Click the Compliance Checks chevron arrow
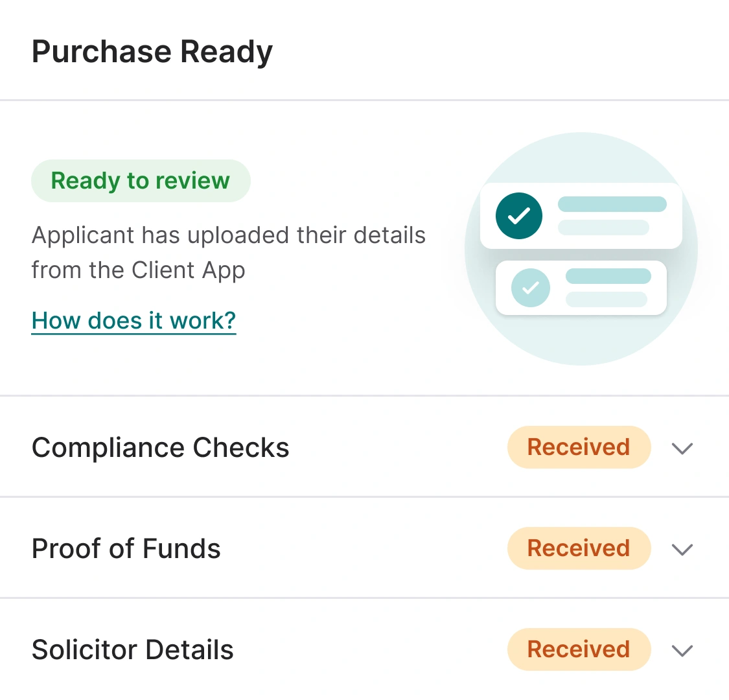 pyautogui.click(x=682, y=448)
